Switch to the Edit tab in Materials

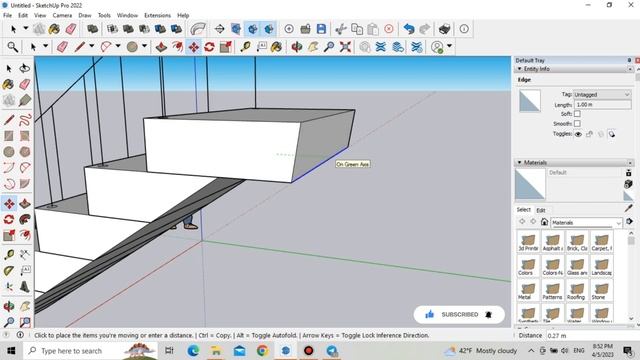[541, 210]
